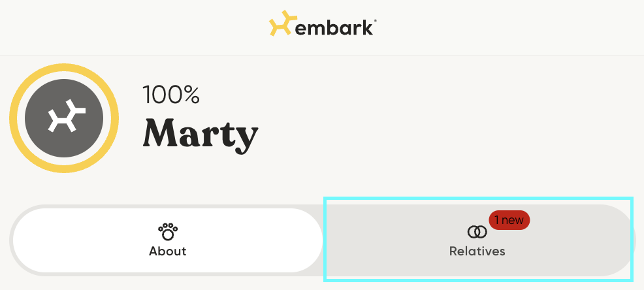644x290 pixels.
Task: Switch to the Relatives tab
Action: (x=477, y=240)
